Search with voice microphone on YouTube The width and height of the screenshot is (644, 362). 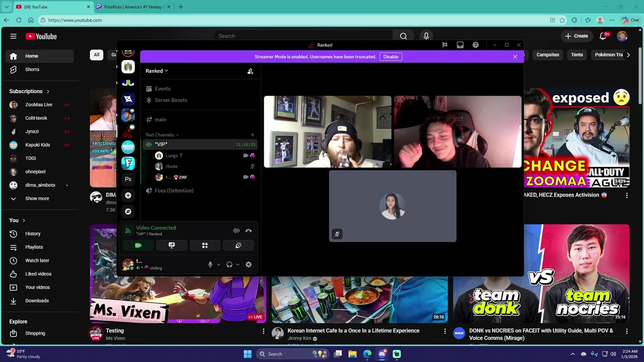pyautogui.click(x=426, y=36)
